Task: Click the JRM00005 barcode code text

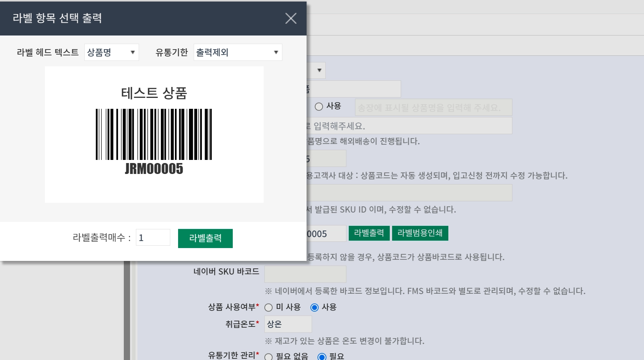Action: point(154,168)
